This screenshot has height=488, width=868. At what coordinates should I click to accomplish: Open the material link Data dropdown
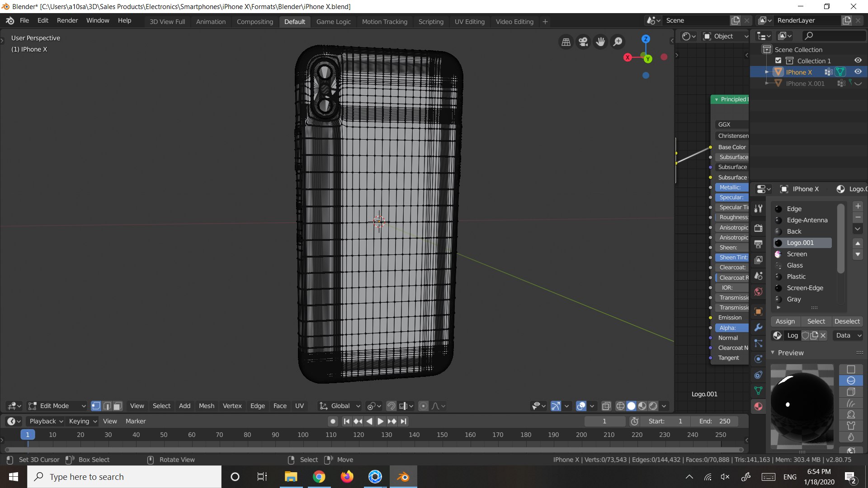(x=848, y=335)
